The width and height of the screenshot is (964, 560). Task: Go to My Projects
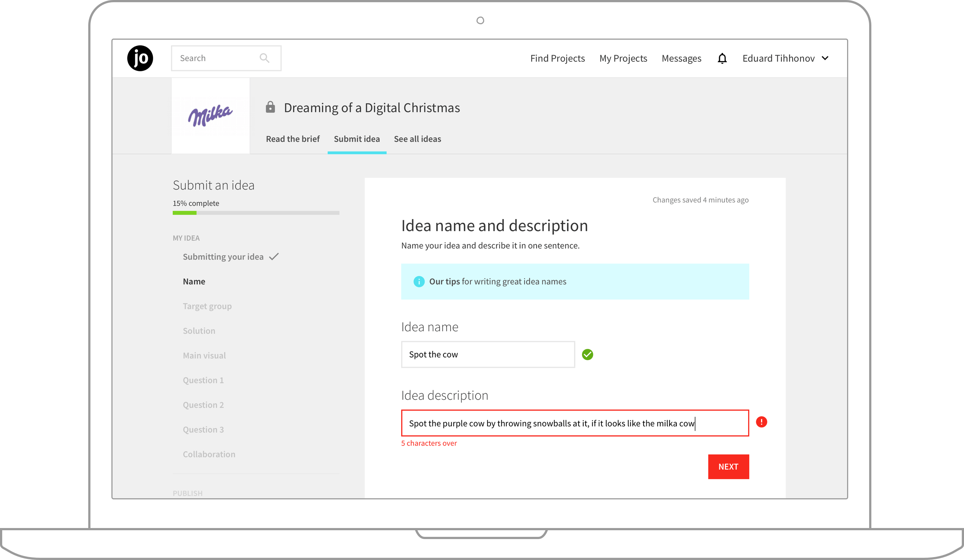[623, 58]
